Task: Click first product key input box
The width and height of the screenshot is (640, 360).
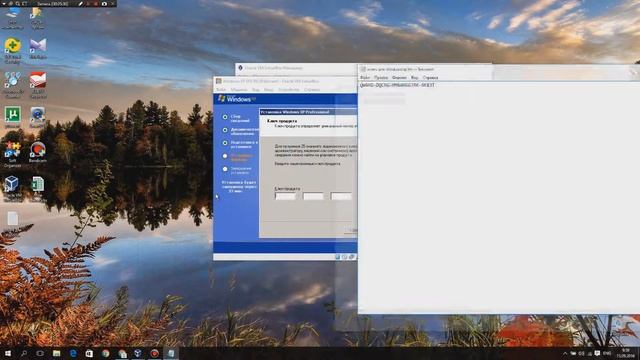Action: tap(285, 196)
